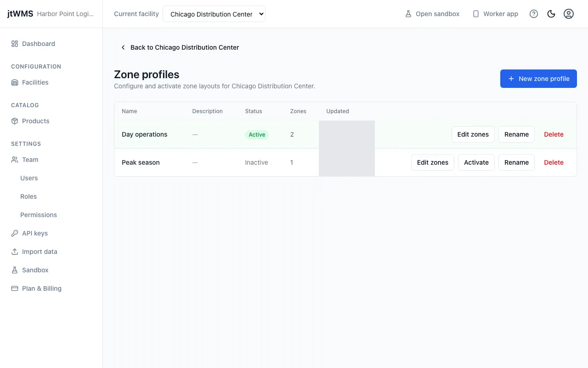Screen dimensions: 588x368
Task: Click the Open sandbox label text
Action: [x=437, y=14]
